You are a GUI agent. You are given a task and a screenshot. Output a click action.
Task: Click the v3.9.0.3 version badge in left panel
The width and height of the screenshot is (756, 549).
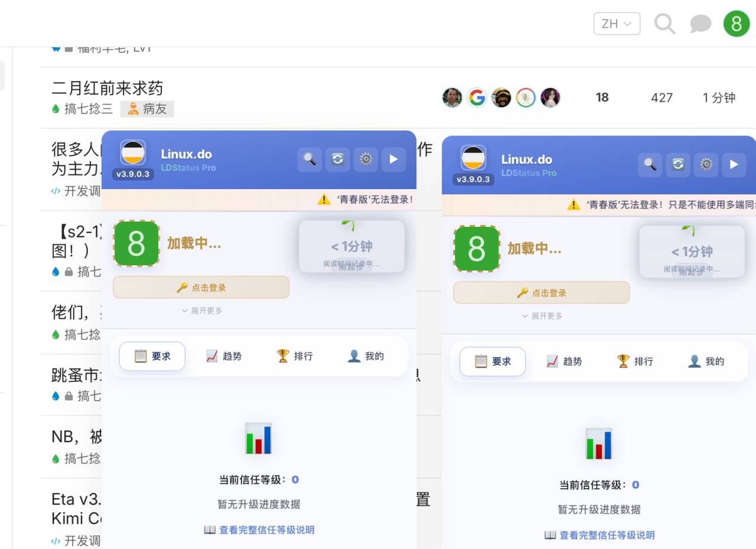tap(133, 174)
